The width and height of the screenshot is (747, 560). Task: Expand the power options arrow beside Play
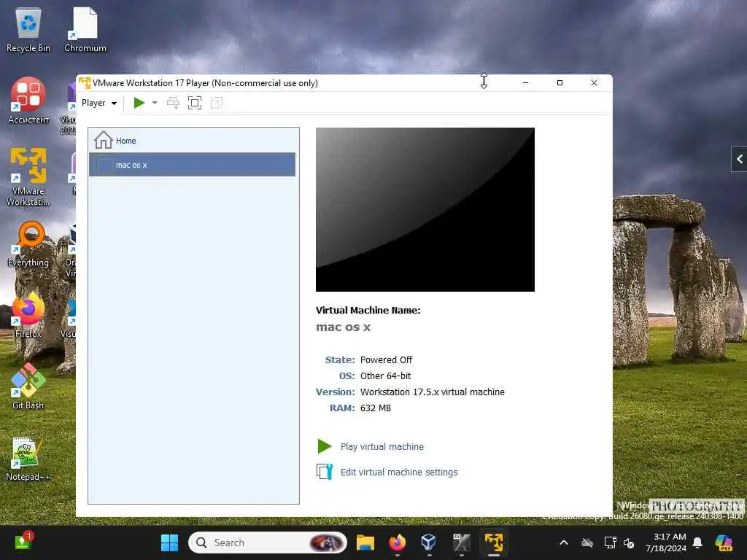pos(155,103)
